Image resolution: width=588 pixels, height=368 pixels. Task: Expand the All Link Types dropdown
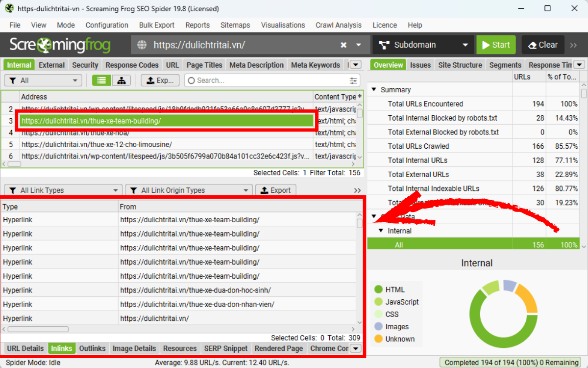[x=63, y=190]
